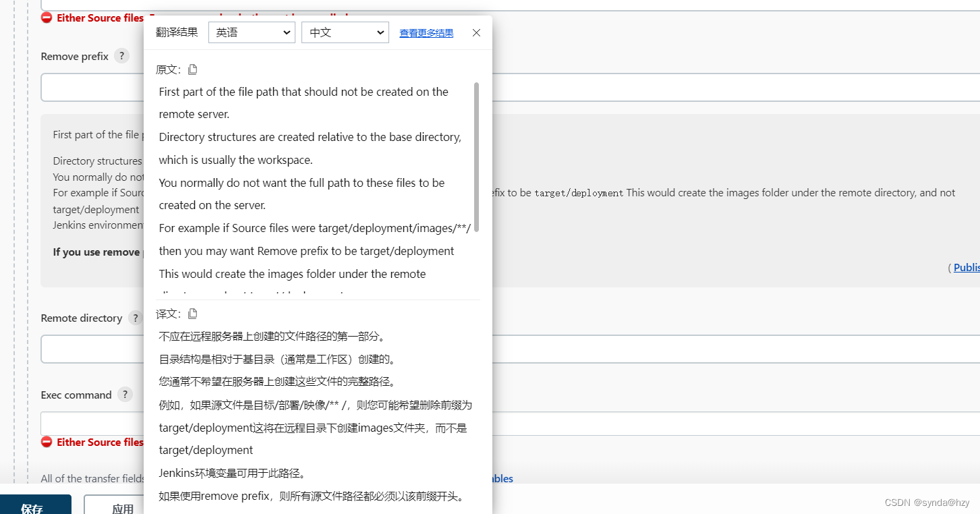Click the Exec command label
The height and width of the screenshot is (514, 980).
click(x=76, y=395)
